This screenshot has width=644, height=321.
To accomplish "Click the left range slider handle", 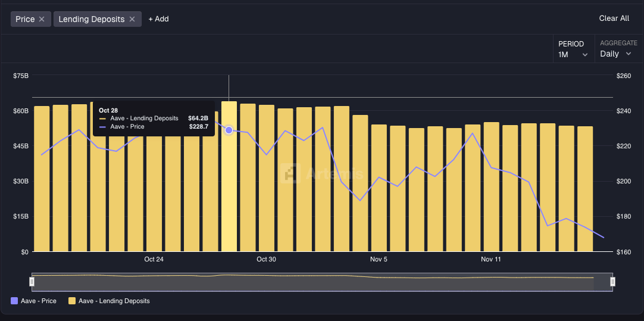I will (32, 282).
